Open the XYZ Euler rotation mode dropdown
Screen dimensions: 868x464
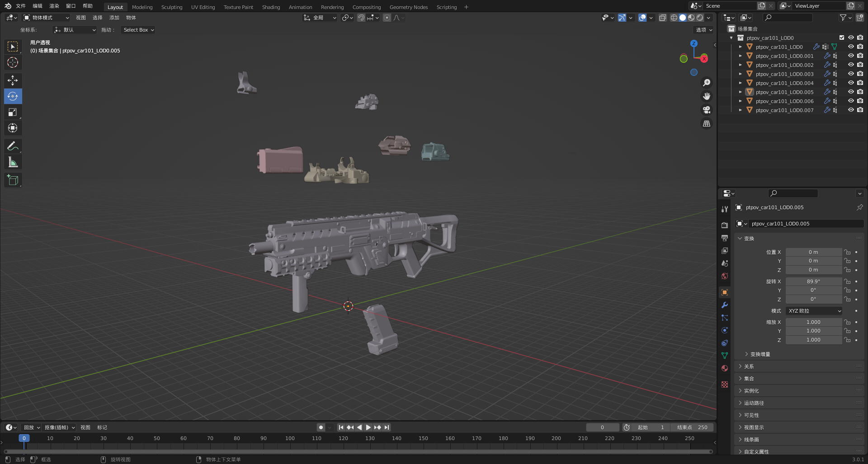pyautogui.click(x=814, y=311)
